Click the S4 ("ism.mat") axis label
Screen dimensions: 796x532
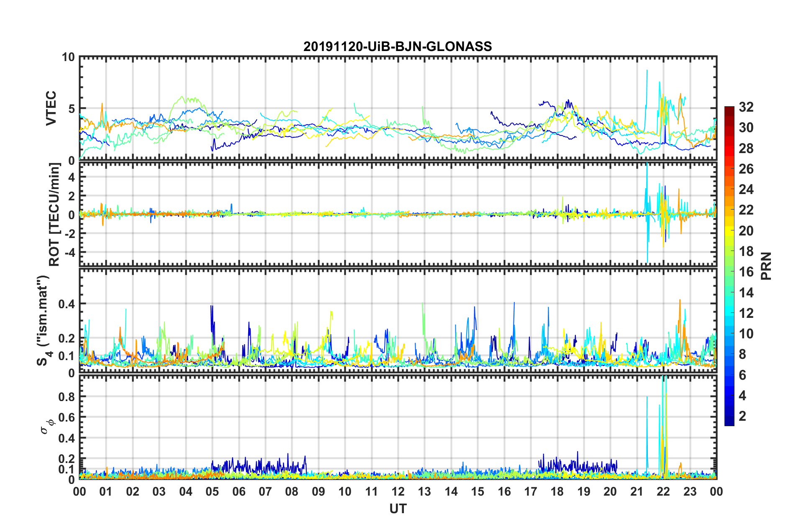(44, 321)
